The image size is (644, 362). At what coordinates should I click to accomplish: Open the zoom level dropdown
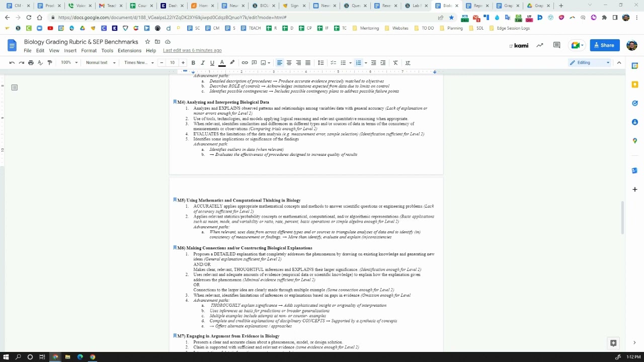pyautogui.click(x=69, y=63)
